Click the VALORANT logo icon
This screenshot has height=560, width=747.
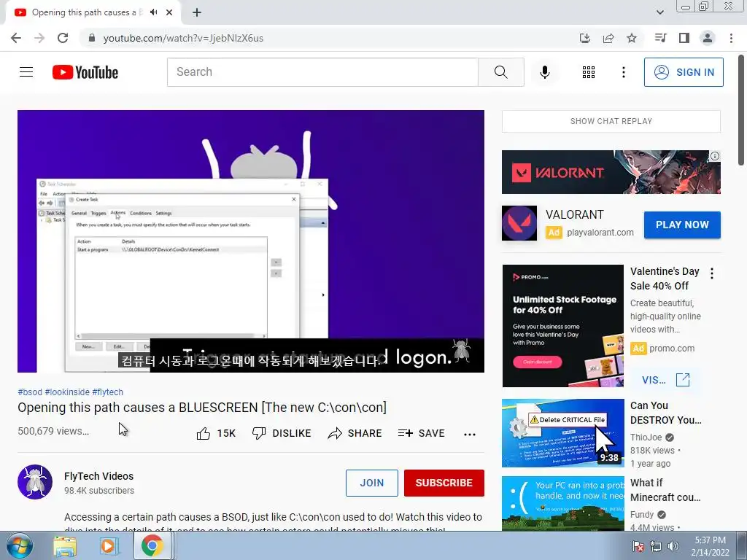(x=519, y=223)
